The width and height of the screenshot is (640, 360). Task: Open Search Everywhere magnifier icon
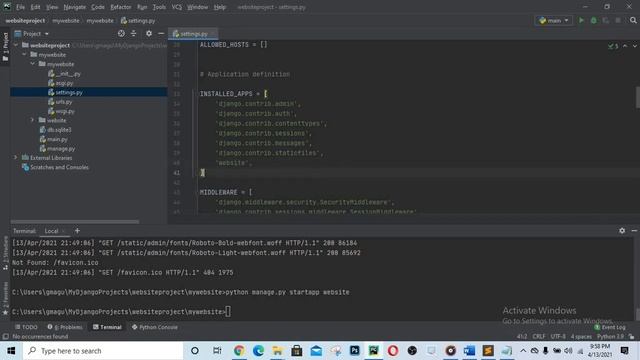(x=633, y=20)
